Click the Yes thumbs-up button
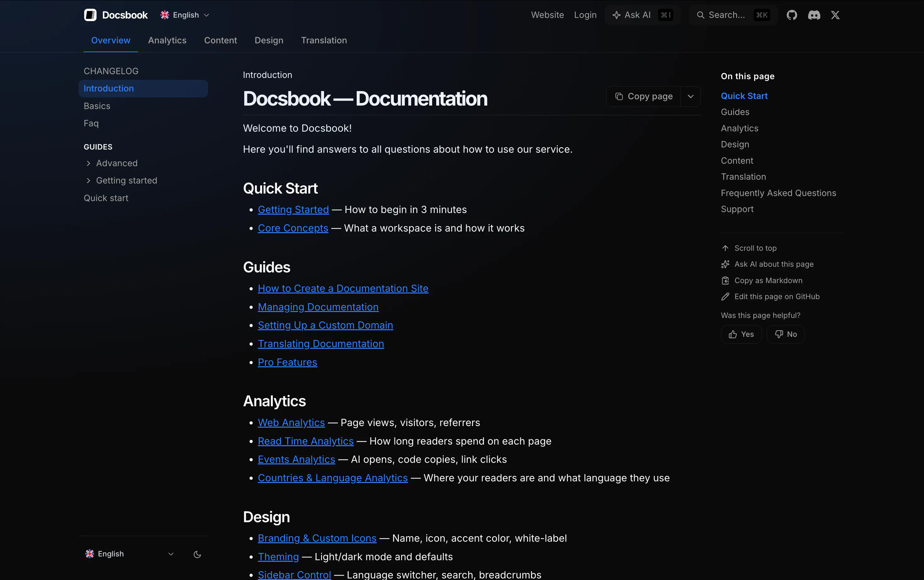The width and height of the screenshot is (924, 580). pyautogui.click(x=741, y=334)
